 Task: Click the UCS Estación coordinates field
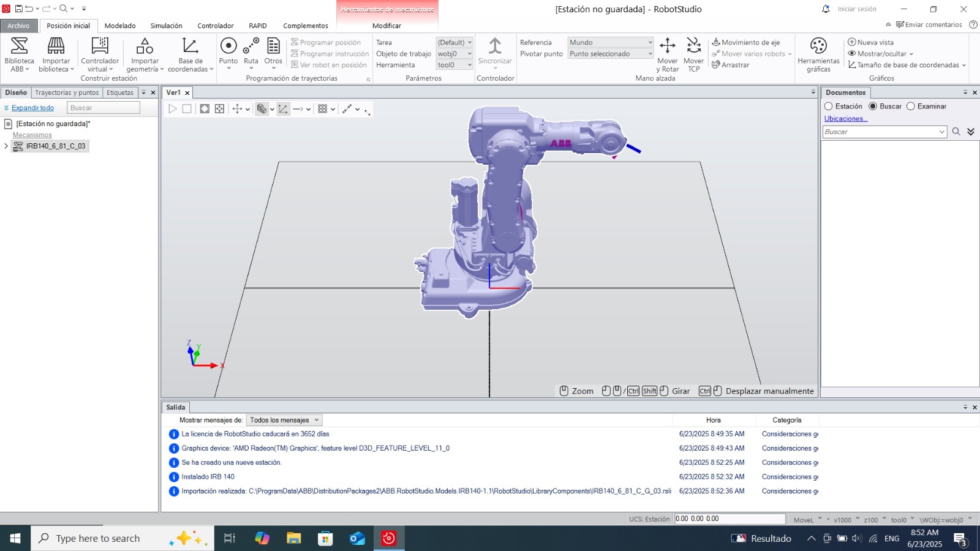click(729, 519)
